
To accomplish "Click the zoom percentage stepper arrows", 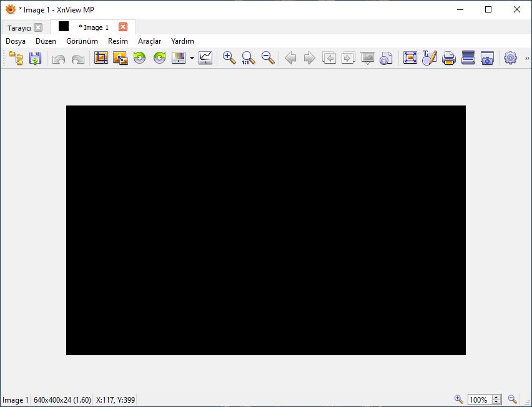I will tap(496, 400).
